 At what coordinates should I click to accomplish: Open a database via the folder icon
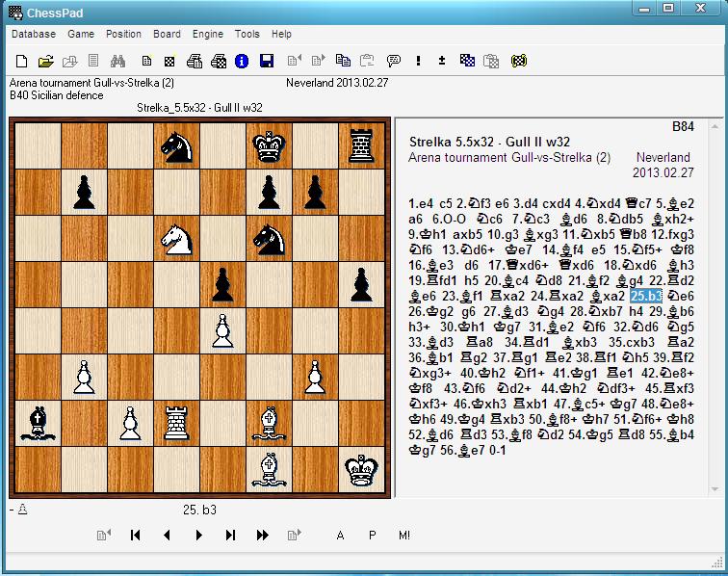[46, 61]
